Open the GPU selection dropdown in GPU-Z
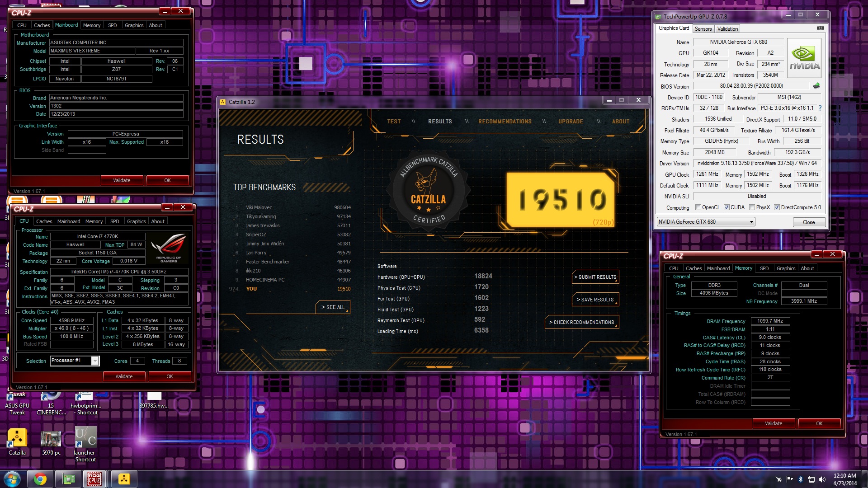Image resolution: width=868 pixels, height=488 pixels. [x=706, y=222]
